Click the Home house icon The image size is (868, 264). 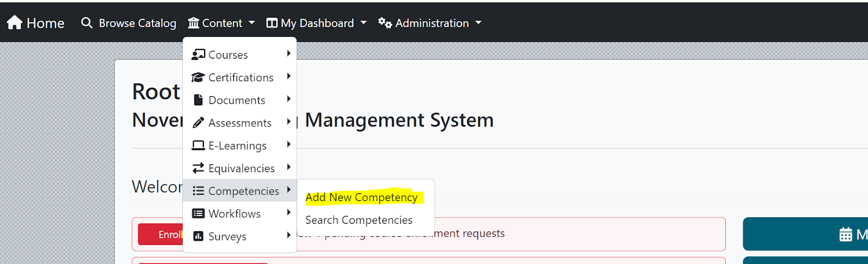[x=15, y=23]
